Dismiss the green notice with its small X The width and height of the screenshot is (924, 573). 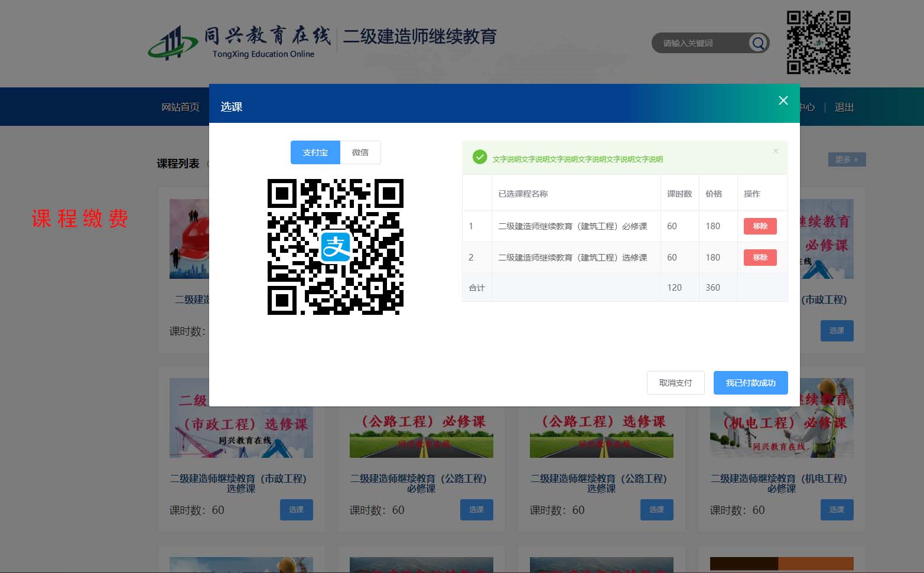pyautogui.click(x=776, y=151)
